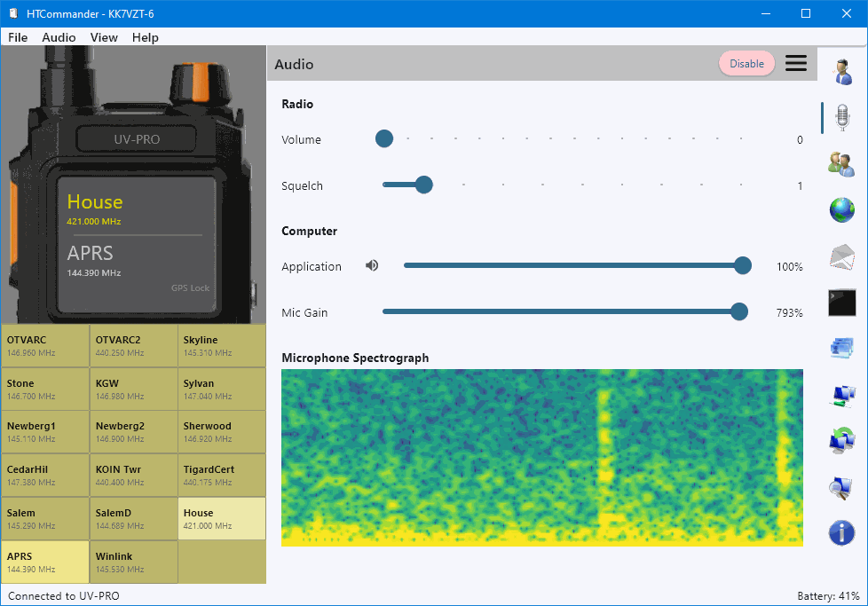This screenshot has height=606, width=868.
Task: Select the SalemD channel button
Action: [133, 518]
